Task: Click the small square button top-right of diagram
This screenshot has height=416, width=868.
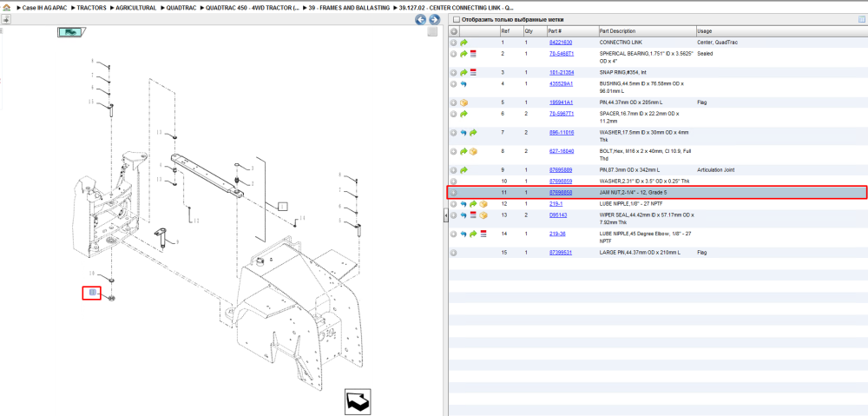Action: [432, 32]
